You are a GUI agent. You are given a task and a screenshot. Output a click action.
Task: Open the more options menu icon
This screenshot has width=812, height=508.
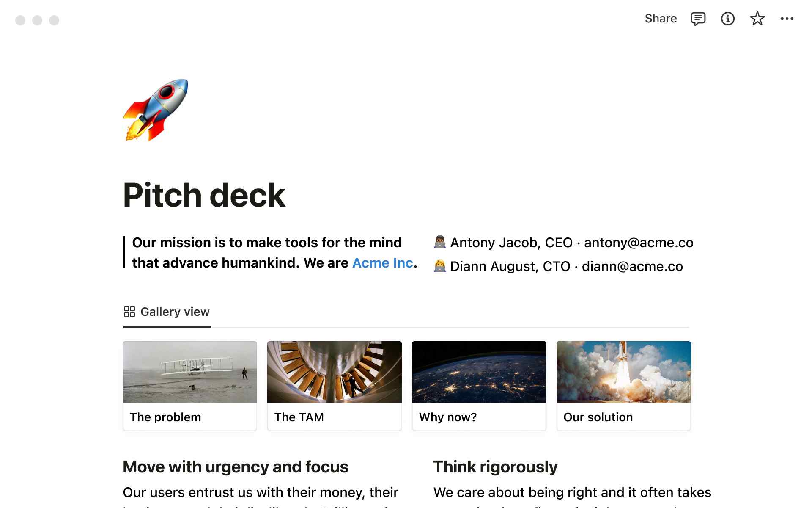coord(787,19)
